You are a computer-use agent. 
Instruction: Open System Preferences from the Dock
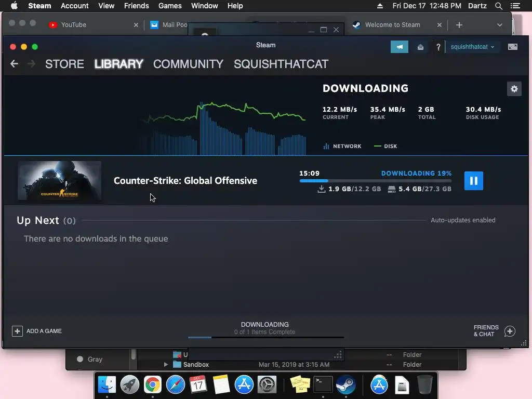click(267, 385)
